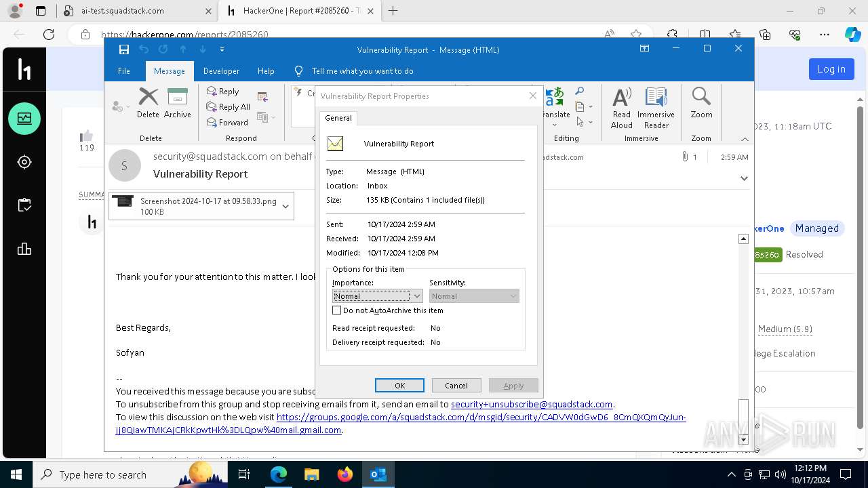The height and width of the screenshot is (488, 868).
Task: Open HackerOne Hacktivity sidebar icon
Action: 24,119
